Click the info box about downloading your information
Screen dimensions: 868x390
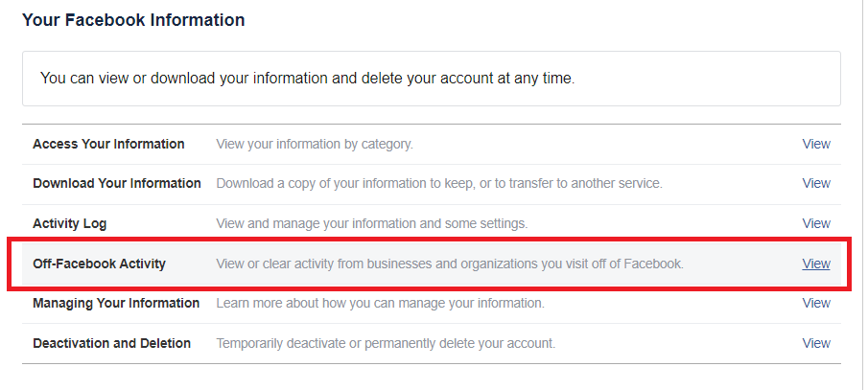(432, 79)
